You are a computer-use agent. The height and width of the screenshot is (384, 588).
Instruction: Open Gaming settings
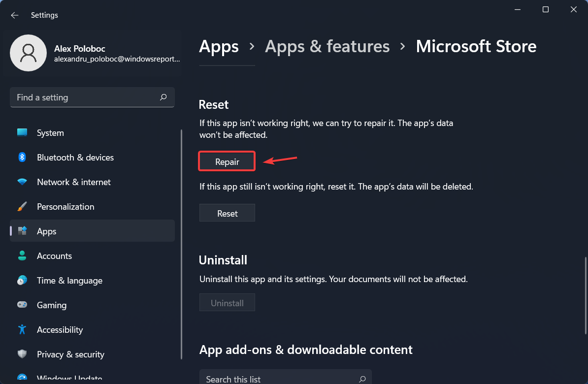coord(92,305)
